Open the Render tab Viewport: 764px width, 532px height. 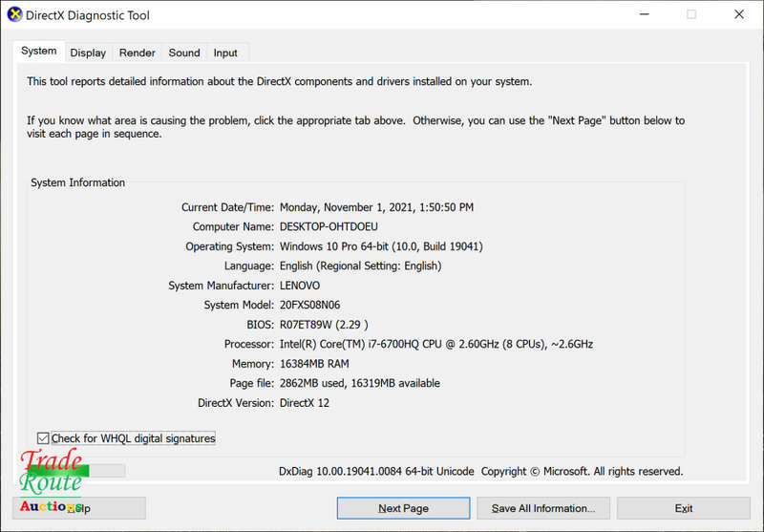137,53
